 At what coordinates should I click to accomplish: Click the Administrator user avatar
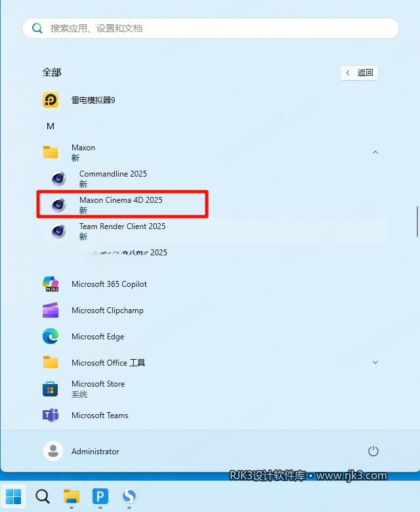click(x=53, y=451)
